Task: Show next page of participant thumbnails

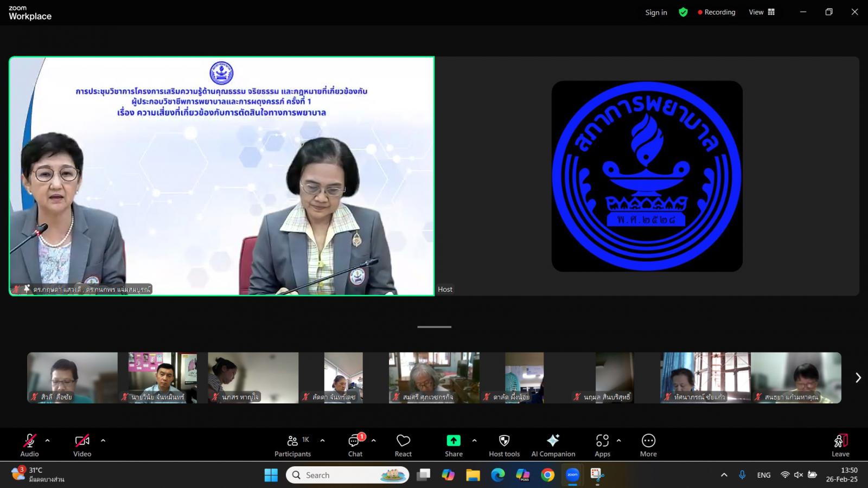Action: coord(858,377)
